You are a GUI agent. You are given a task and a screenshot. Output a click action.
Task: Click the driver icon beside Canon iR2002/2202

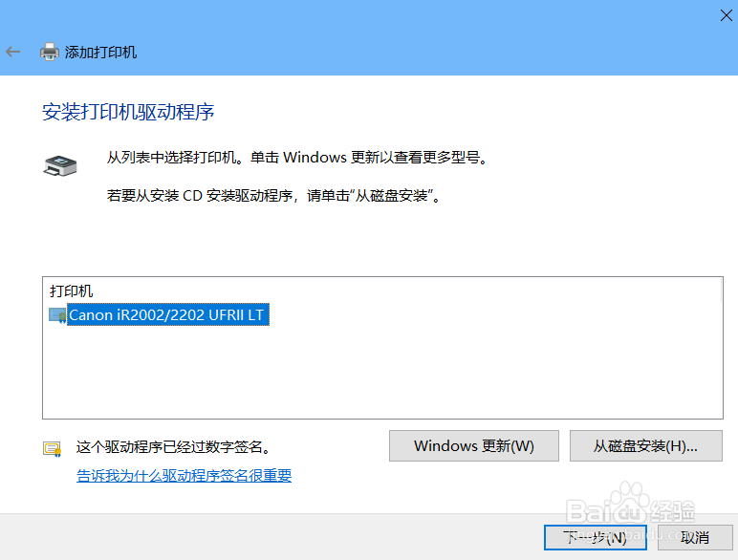click(57, 315)
